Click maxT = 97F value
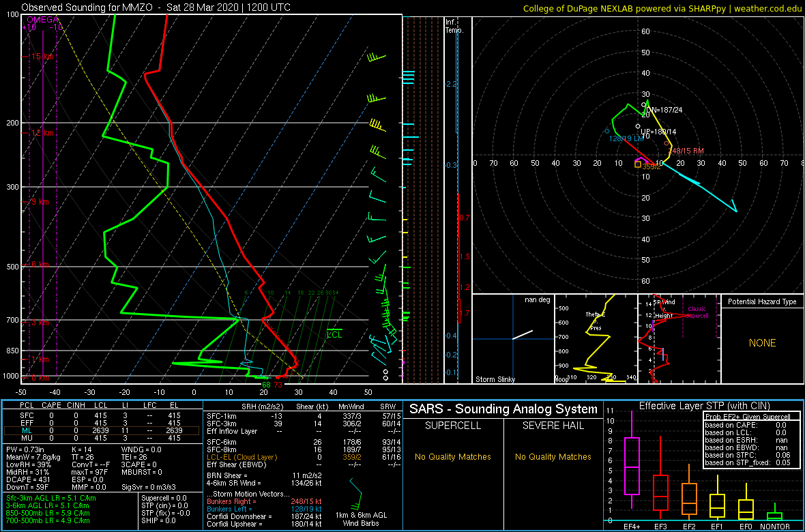The height and width of the screenshot is (532, 805). click(x=90, y=472)
